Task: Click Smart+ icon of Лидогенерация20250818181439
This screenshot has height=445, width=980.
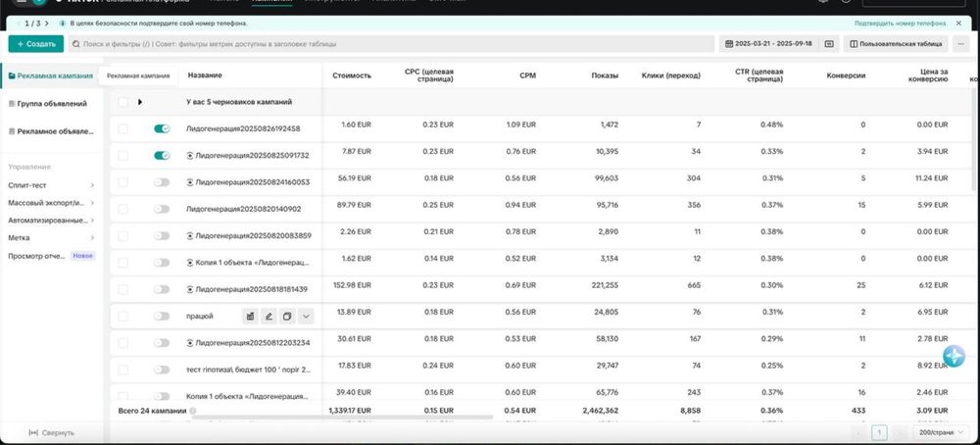Action: click(x=190, y=289)
